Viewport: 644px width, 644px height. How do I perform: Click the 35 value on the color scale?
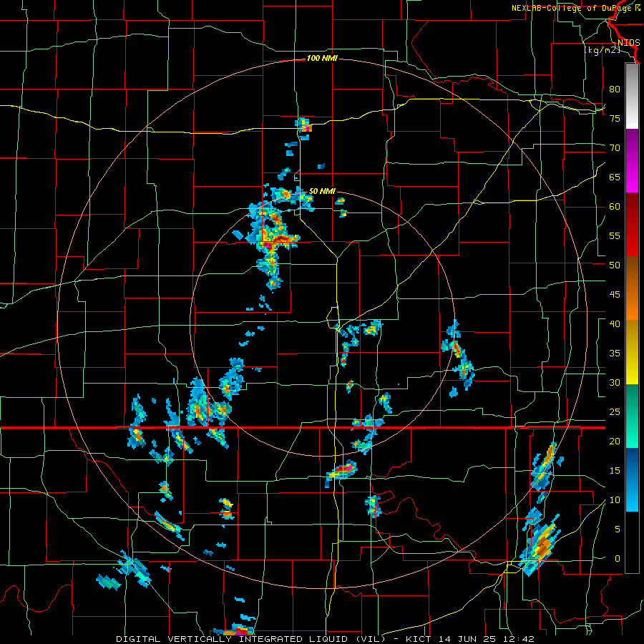tap(615, 353)
